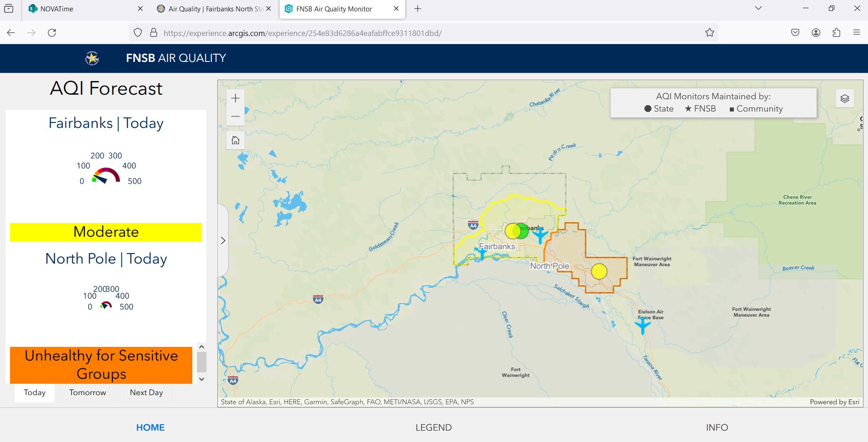868x442 pixels.
Task: Click airplane icon southwest of Fairbanks label
Action: coord(482,253)
